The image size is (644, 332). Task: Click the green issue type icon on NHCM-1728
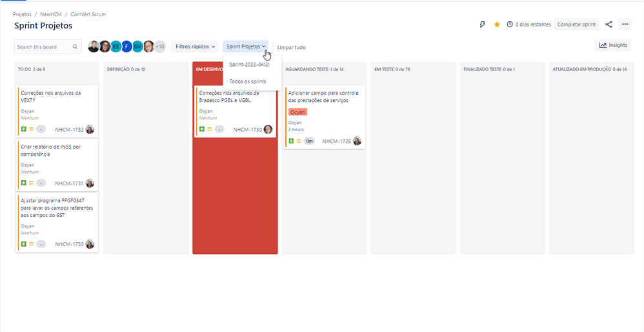click(x=291, y=141)
